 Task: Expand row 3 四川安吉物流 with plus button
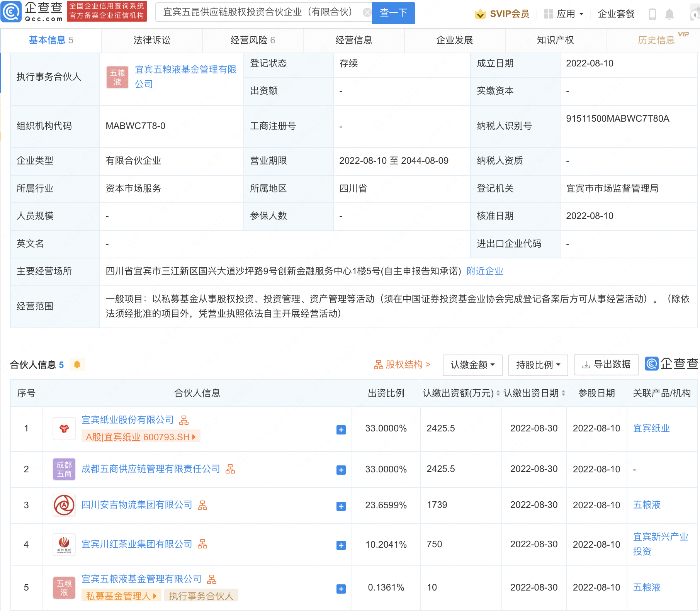[341, 506]
